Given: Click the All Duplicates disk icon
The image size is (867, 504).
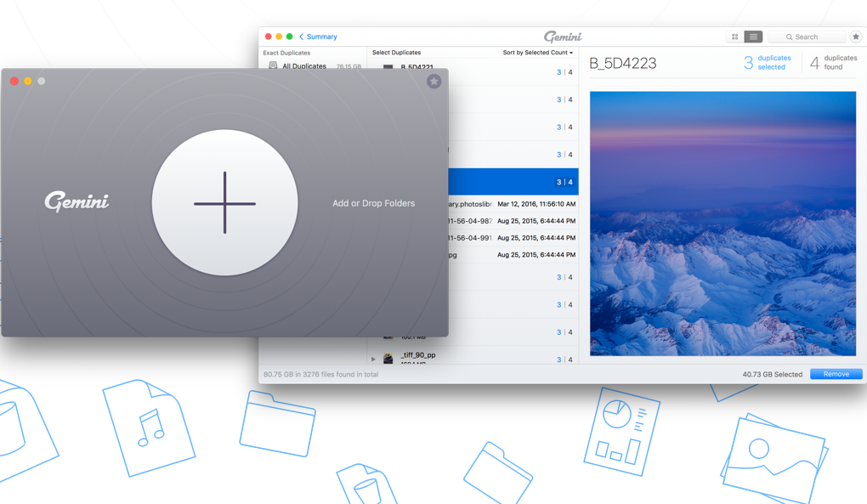Looking at the screenshot, I should tap(272, 65).
